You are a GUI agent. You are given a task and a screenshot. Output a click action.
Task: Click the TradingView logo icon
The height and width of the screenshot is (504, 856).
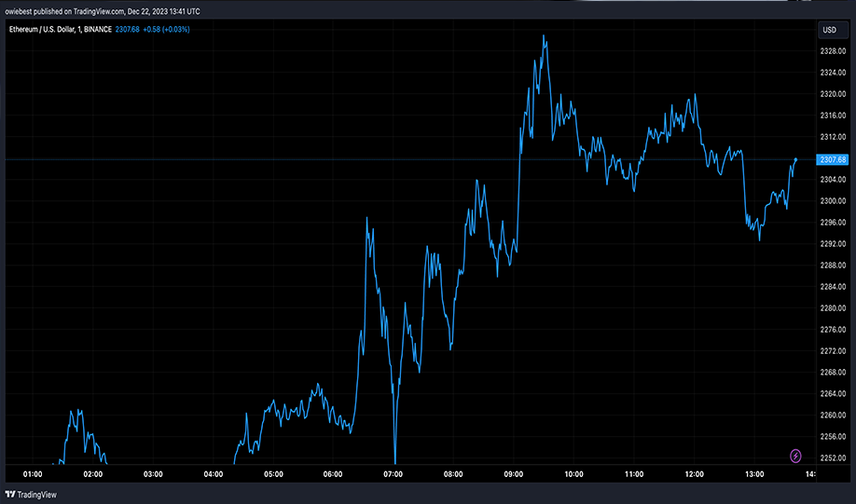click(10, 495)
